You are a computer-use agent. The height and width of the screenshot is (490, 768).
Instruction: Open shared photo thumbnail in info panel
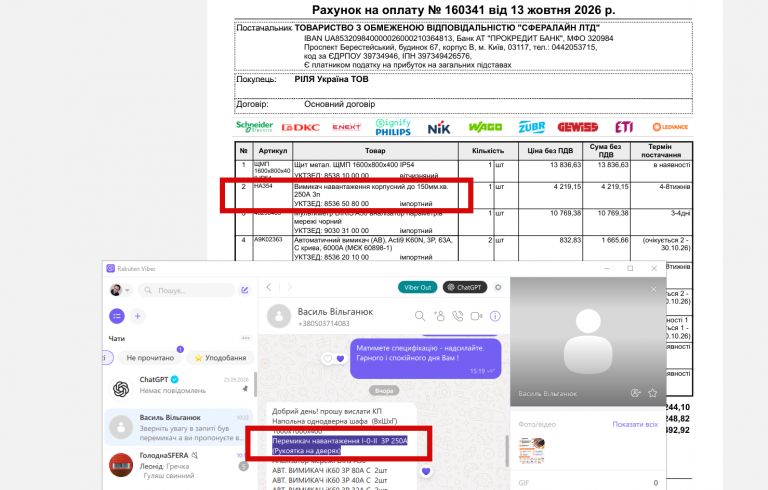pos(531,450)
